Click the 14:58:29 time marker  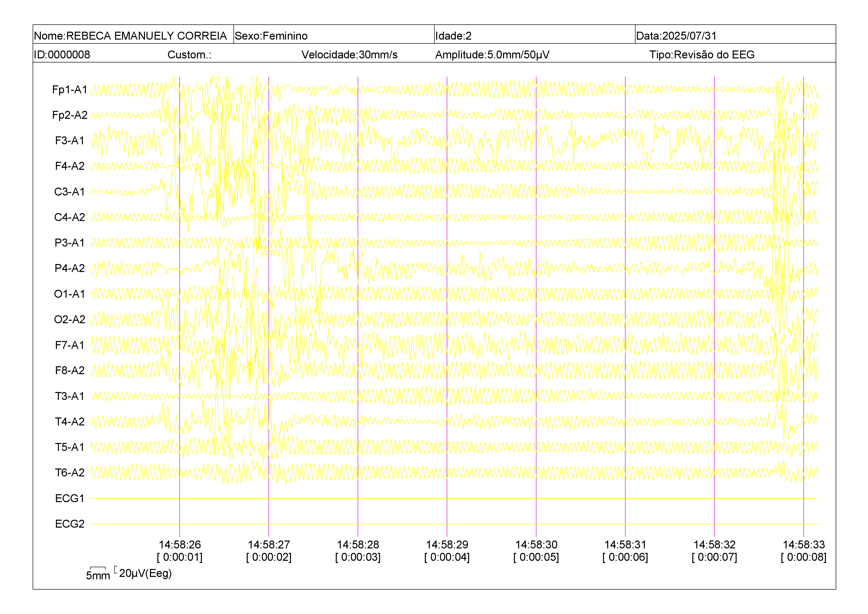point(447,544)
